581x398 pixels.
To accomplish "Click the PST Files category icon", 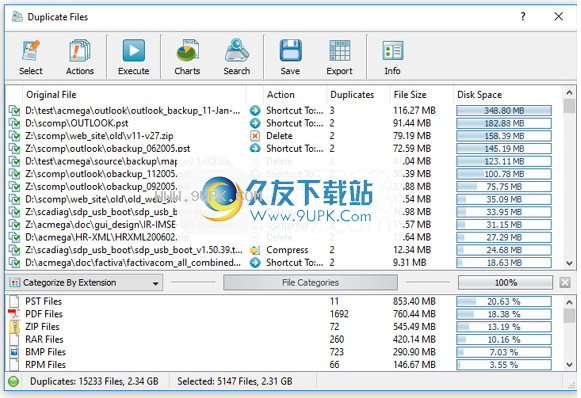I will click(14, 301).
